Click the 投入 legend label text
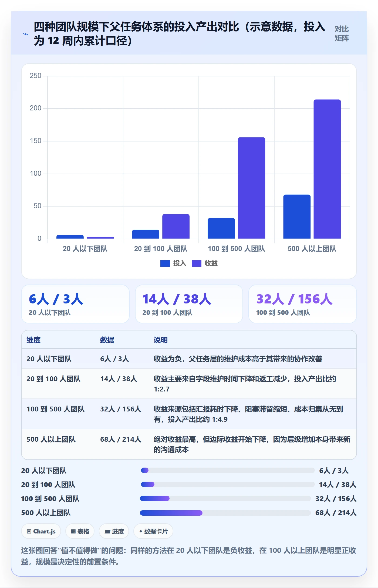 180,263
